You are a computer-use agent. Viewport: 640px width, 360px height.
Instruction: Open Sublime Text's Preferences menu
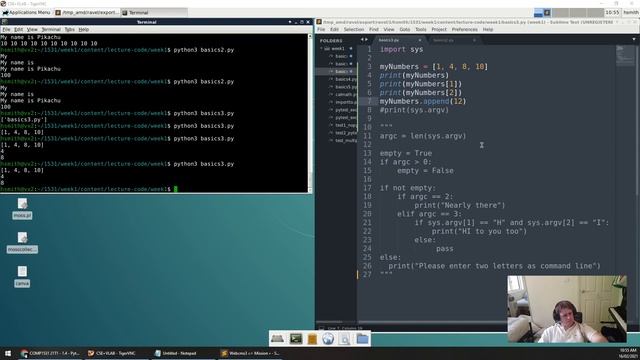coord(464,29)
